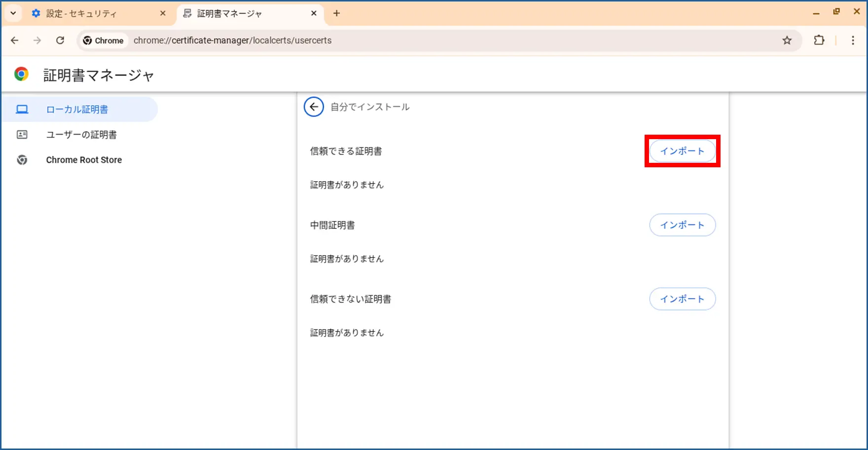Select ユーザーの証明書 in the sidebar
The width and height of the screenshot is (868, 450).
81,135
